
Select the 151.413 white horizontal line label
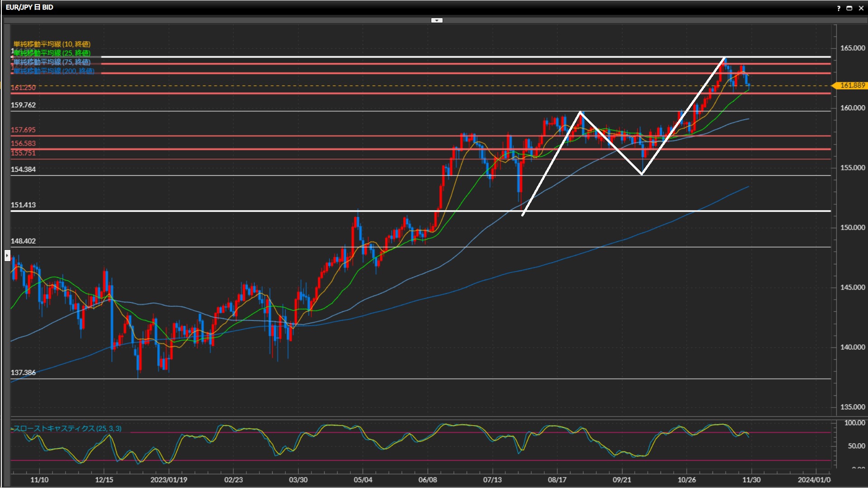[x=23, y=205]
